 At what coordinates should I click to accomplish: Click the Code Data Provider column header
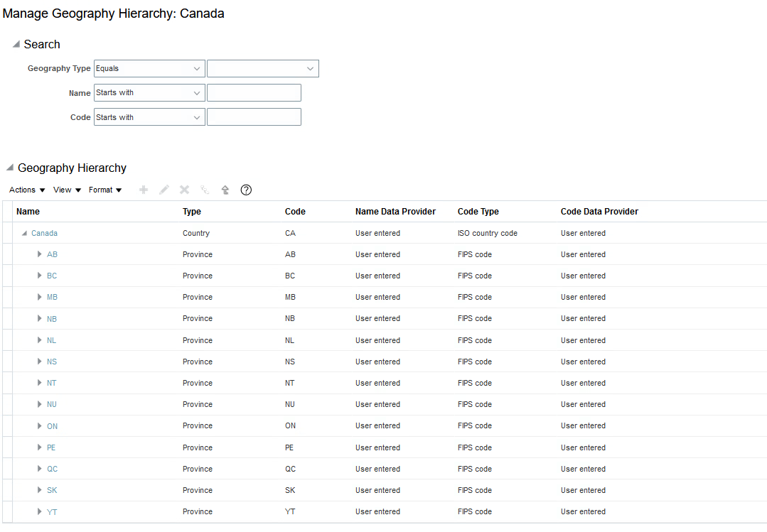599,211
